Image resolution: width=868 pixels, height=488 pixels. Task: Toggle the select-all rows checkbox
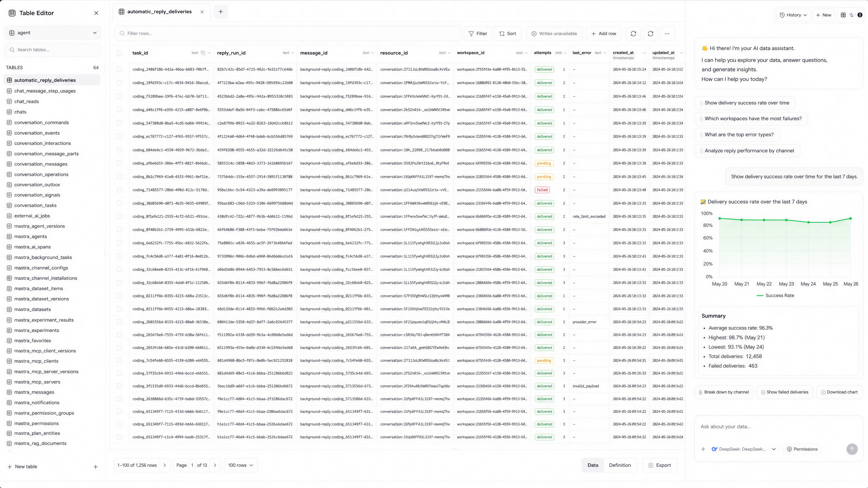coord(120,53)
